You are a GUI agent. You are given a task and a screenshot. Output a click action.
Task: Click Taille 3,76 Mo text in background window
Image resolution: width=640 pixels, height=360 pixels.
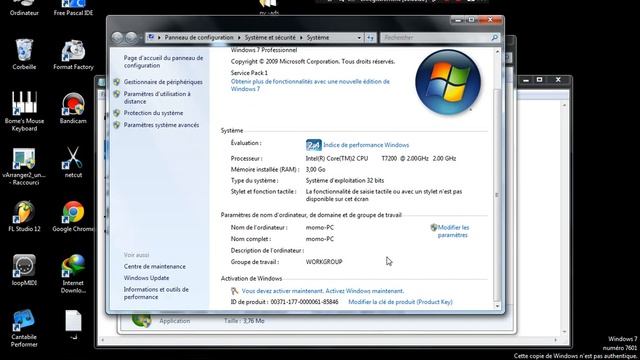pos(244,321)
